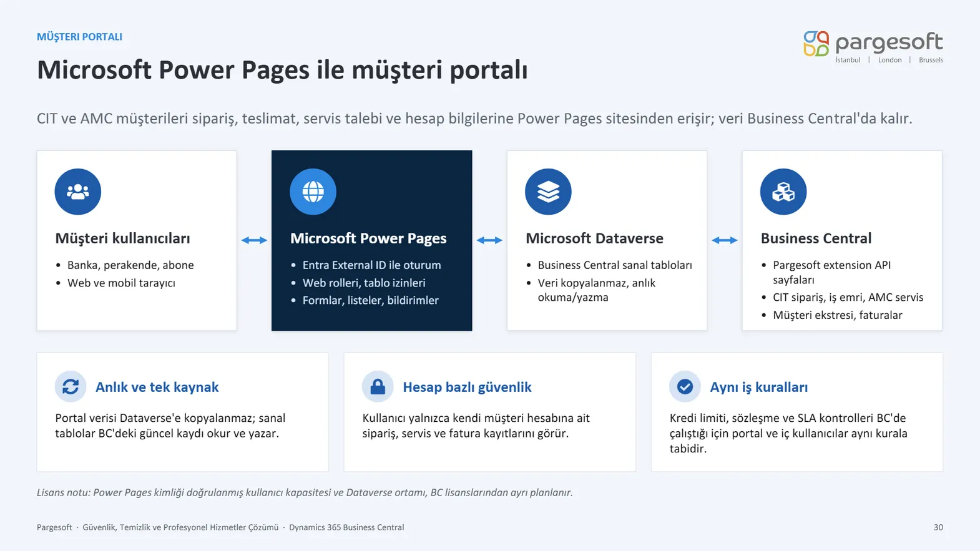Click the Entra External ID ile oturum bullet
The height and width of the screenshot is (551, 980).
pyautogui.click(x=371, y=265)
